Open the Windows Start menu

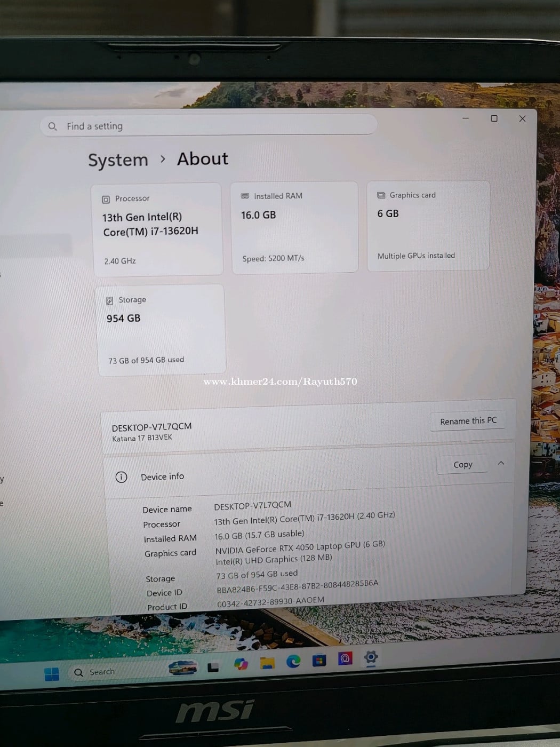[52, 674]
